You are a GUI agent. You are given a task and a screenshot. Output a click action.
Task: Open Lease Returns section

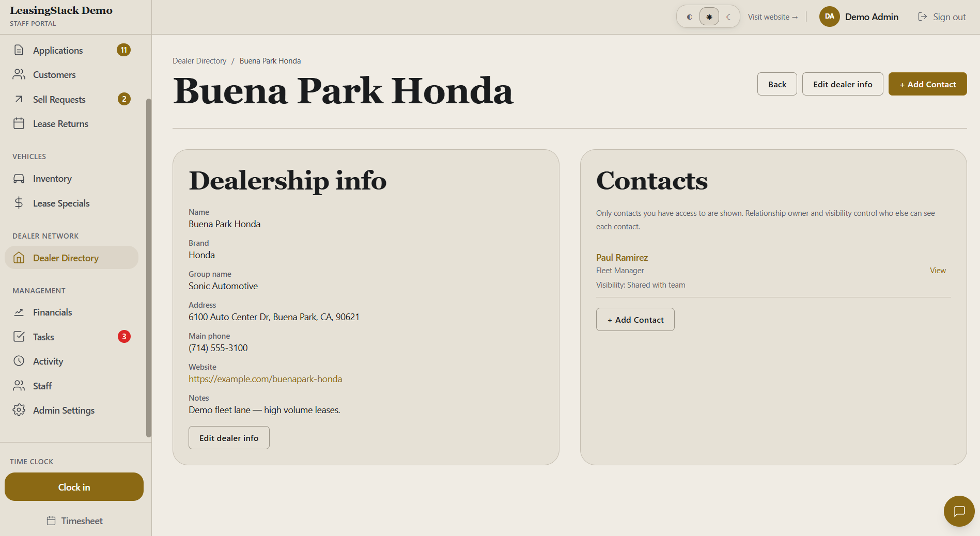72,123
